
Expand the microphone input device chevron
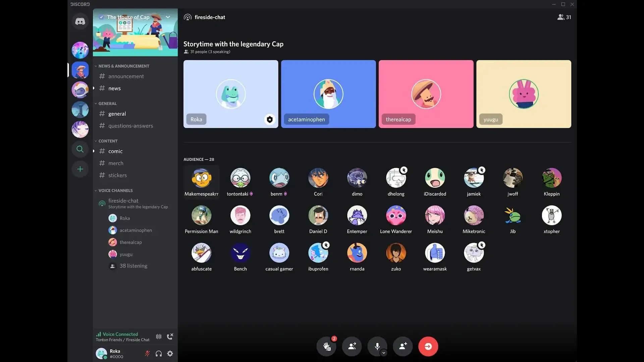pos(384,353)
